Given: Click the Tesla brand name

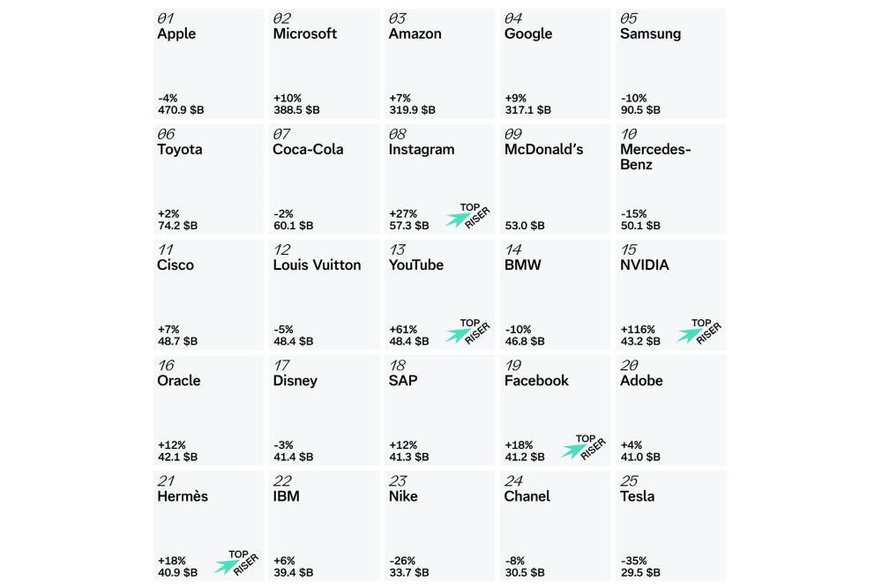Looking at the screenshot, I should pyautogui.click(x=638, y=496).
